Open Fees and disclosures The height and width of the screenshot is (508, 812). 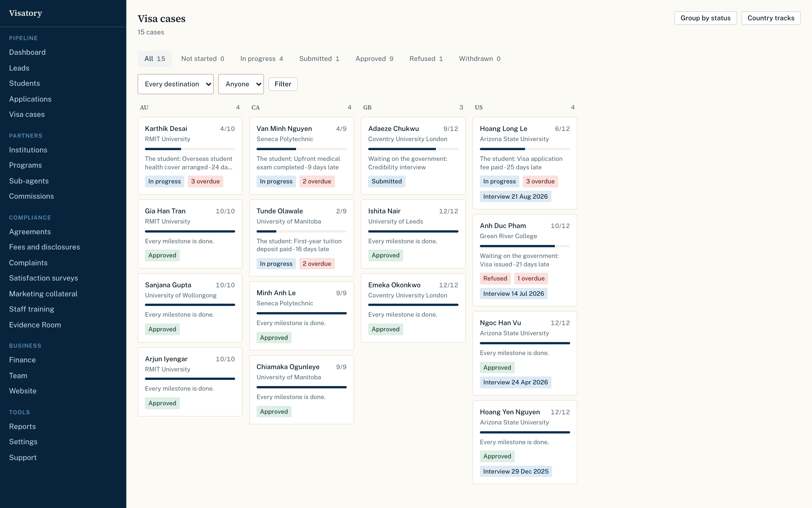click(x=45, y=247)
